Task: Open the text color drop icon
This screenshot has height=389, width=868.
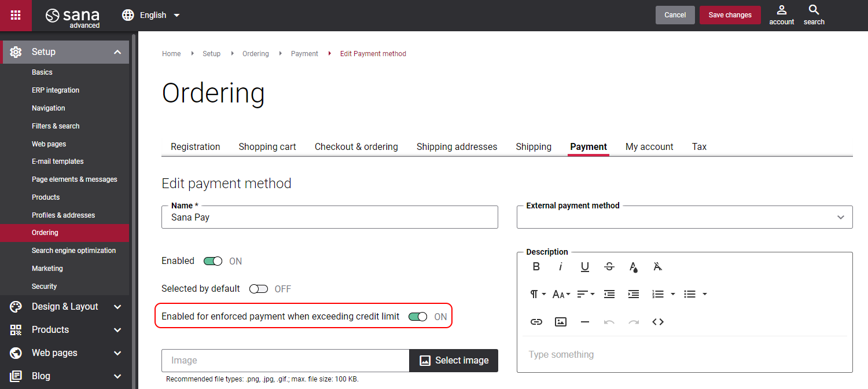Action: [634, 266]
